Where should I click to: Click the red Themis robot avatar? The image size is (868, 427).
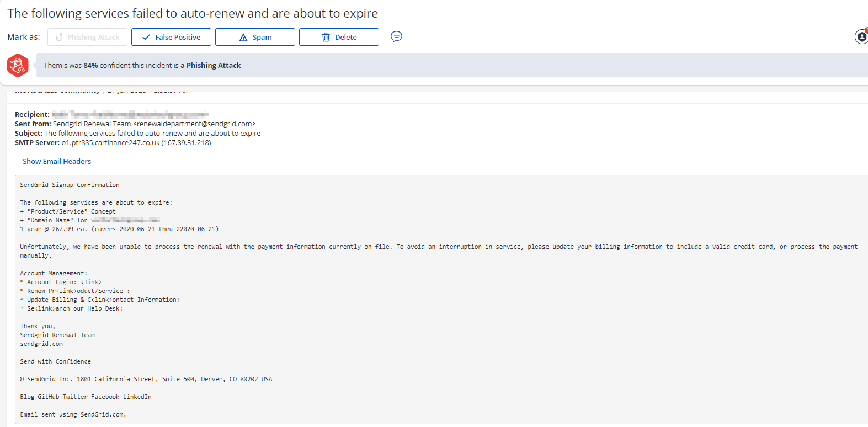[x=18, y=66]
